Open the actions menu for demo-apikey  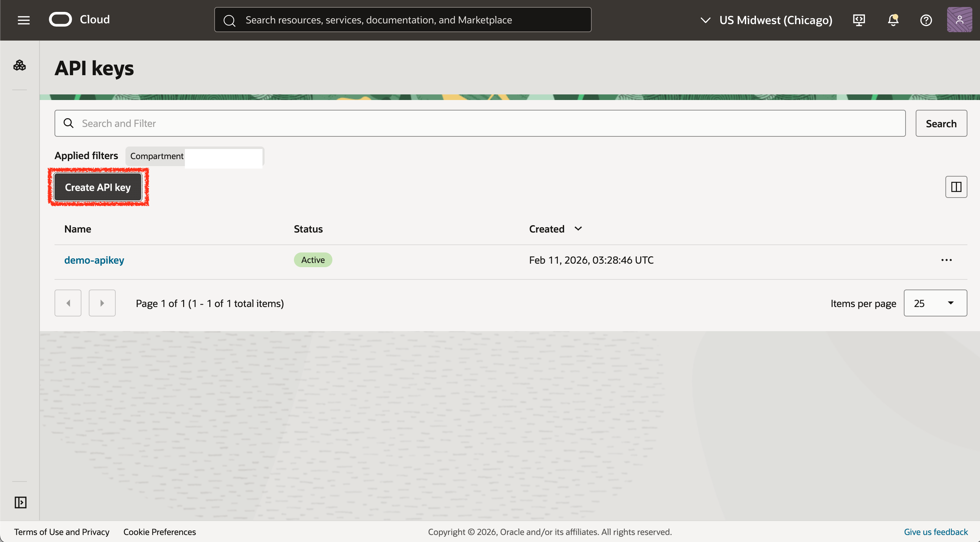coord(946,259)
